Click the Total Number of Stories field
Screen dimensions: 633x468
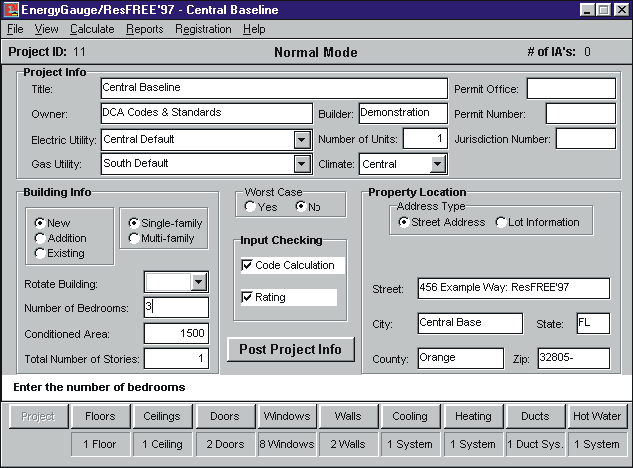[176, 359]
